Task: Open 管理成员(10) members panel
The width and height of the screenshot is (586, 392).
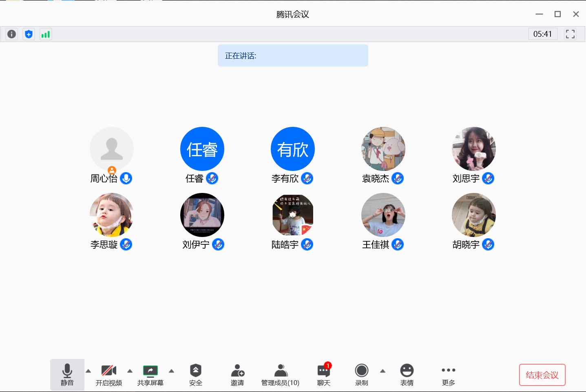Action: [x=280, y=375]
